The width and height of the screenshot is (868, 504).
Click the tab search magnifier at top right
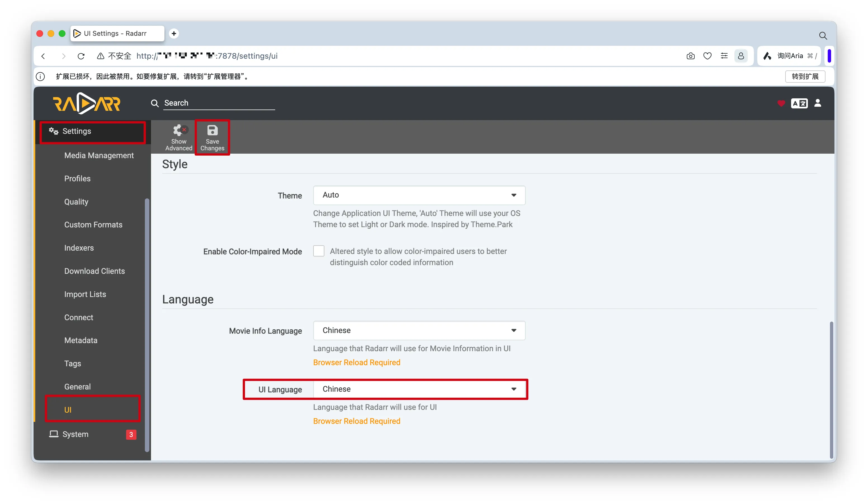point(823,35)
